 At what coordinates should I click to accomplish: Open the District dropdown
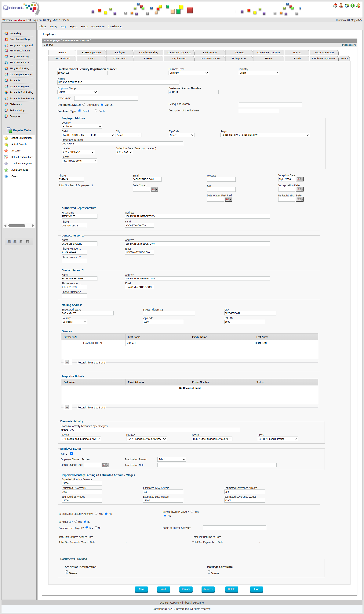(x=88, y=135)
